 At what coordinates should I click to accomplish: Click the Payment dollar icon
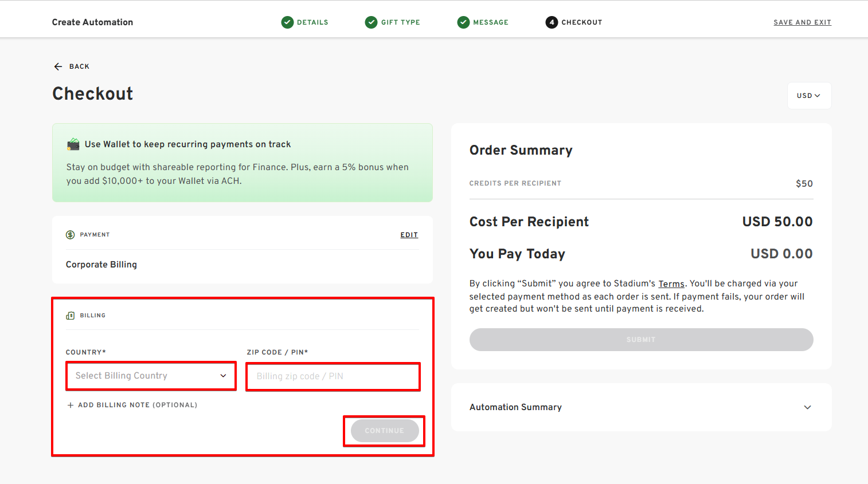pyautogui.click(x=71, y=235)
